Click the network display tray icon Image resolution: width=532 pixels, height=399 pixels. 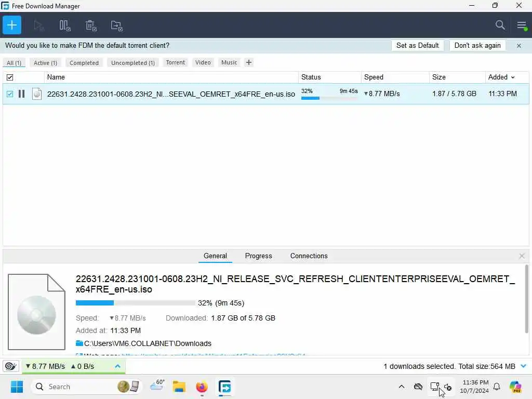click(x=435, y=387)
